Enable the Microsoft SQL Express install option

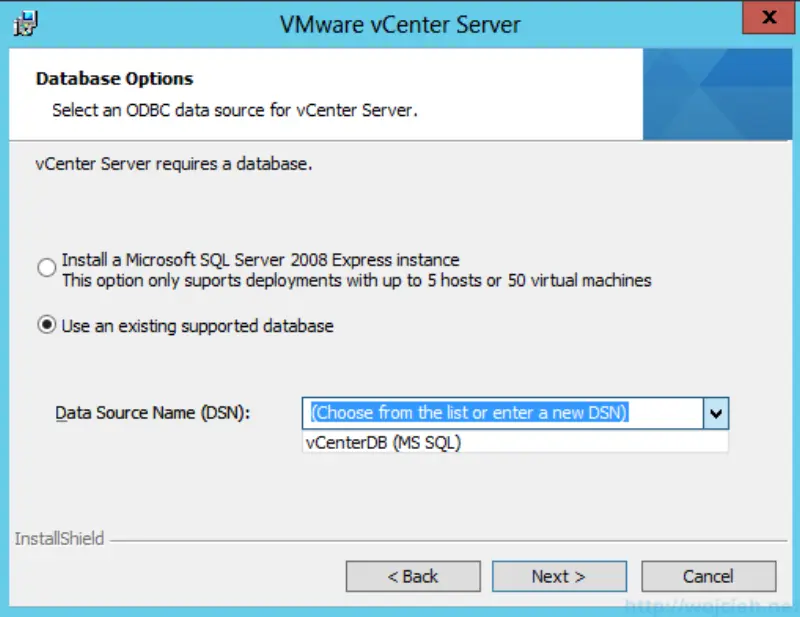click(45, 267)
